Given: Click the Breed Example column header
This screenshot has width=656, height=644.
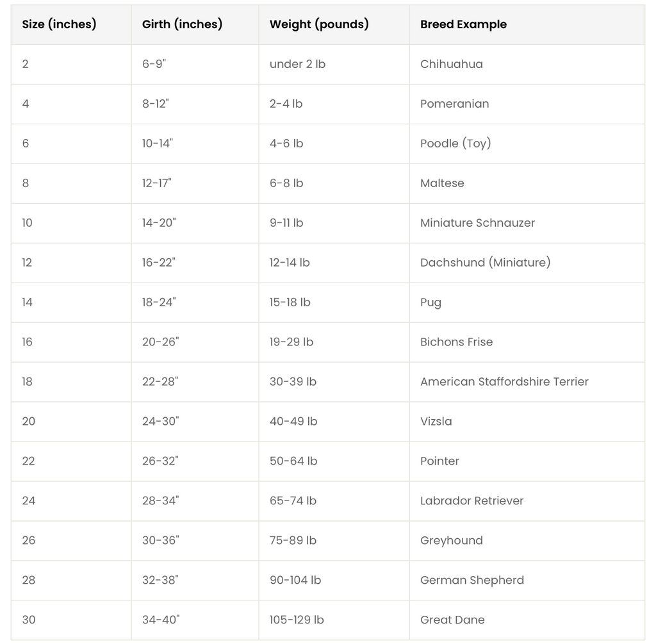Looking at the screenshot, I should [x=527, y=25].
